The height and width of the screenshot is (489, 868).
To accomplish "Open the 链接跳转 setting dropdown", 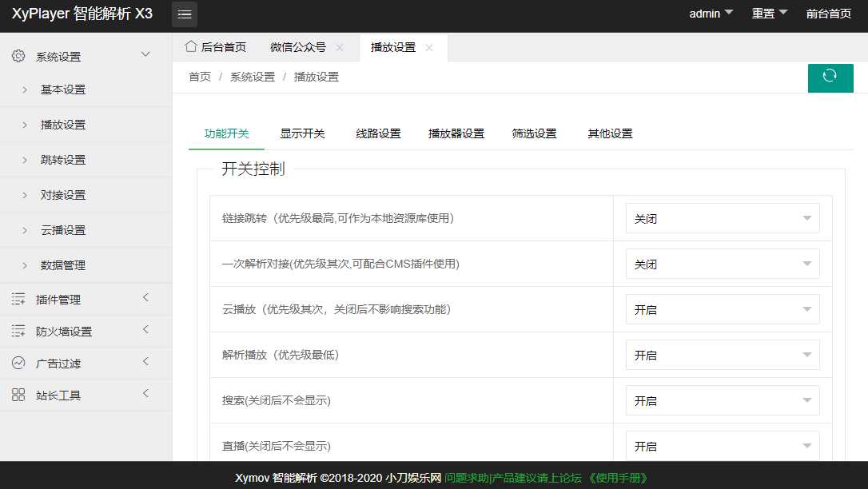I will pos(722,217).
